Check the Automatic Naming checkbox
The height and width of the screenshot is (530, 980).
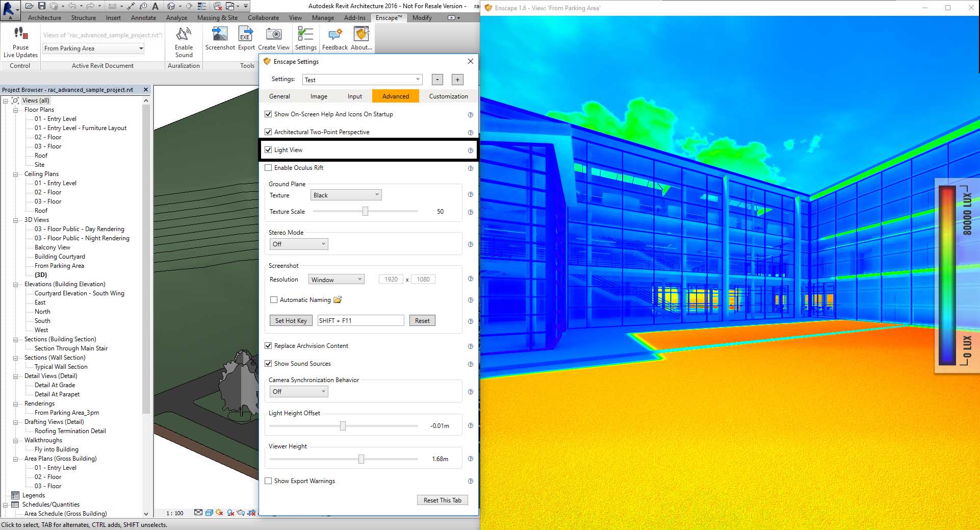274,299
